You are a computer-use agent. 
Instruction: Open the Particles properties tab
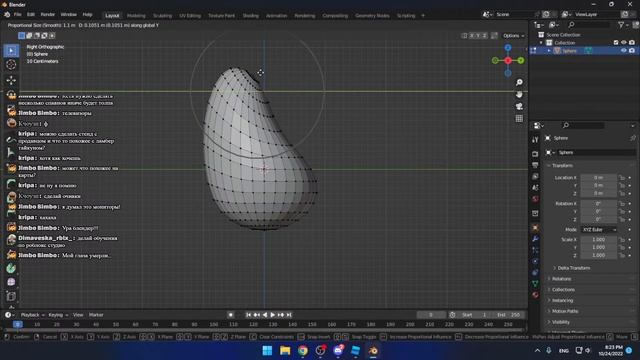(x=535, y=250)
